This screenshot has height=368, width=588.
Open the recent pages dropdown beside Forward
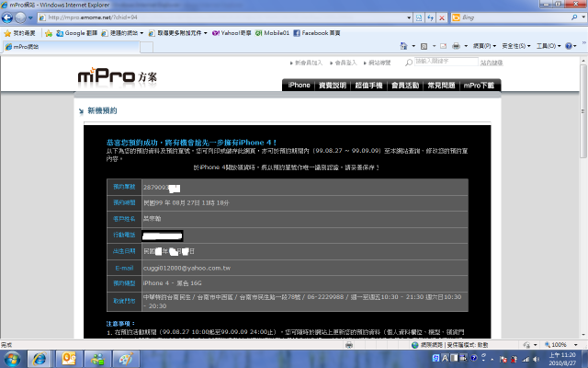tap(30, 17)
